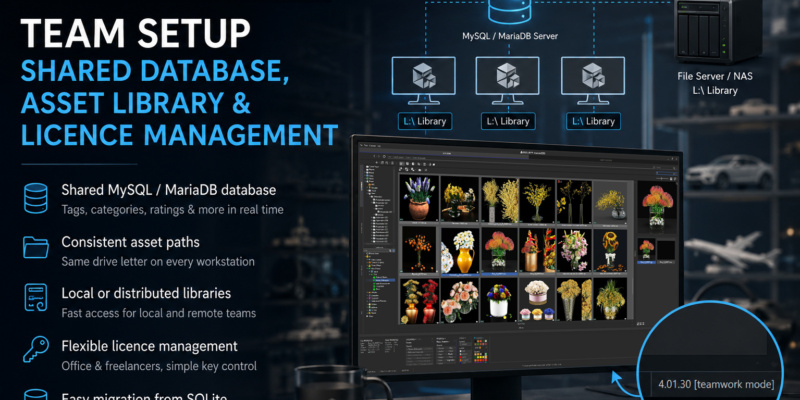Viewport: 800px width, 400px height.
Task: Click Same drive letter on every workstation text
Action: 158,262
